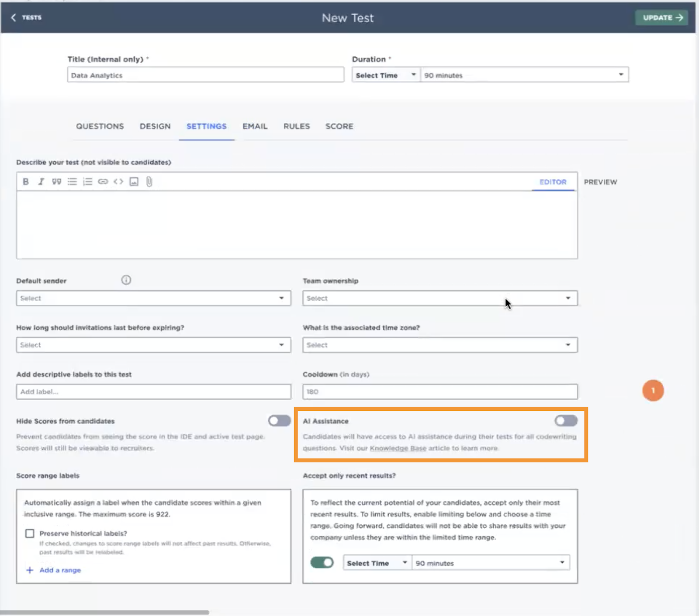
Task: Switch to the Questions tab
Action: (100, 126)
